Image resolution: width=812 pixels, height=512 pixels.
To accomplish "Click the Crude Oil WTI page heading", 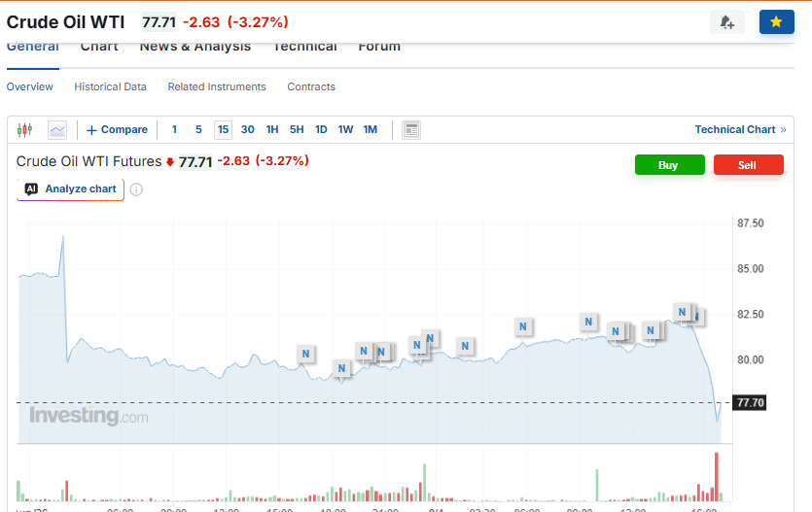I will (x=66, y=22).
